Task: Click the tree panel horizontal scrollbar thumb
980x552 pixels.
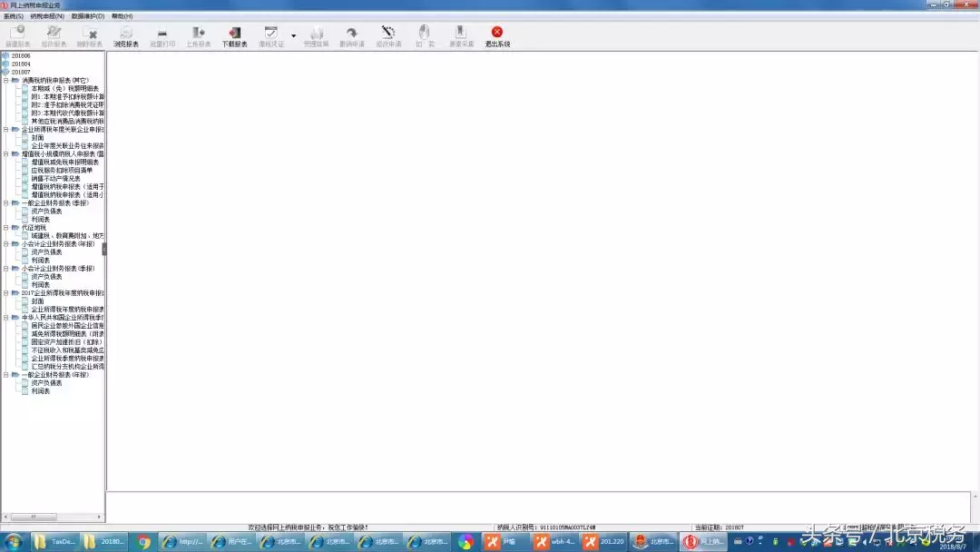Action: pos(34,517)
